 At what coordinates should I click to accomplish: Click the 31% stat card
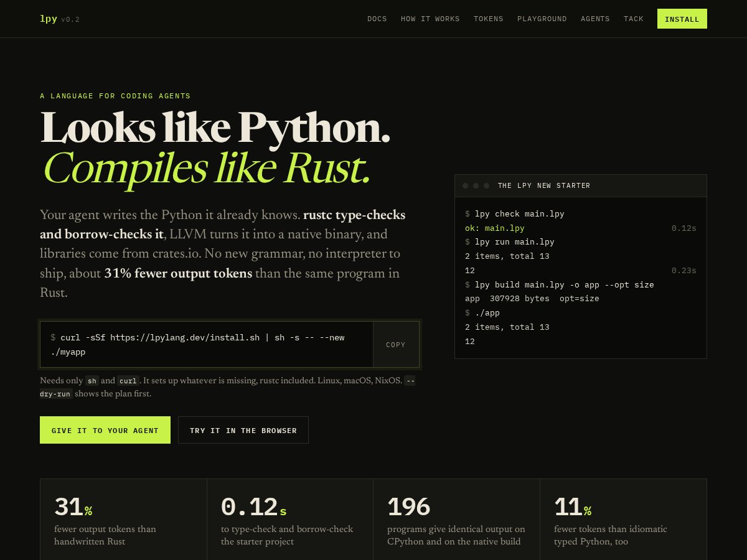tap(123, 520)
